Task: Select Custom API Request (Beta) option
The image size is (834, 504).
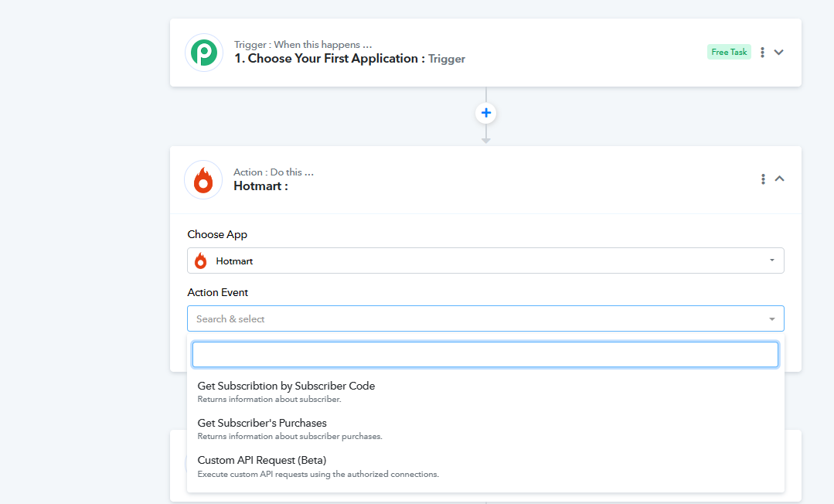Action: click(485, 466)
